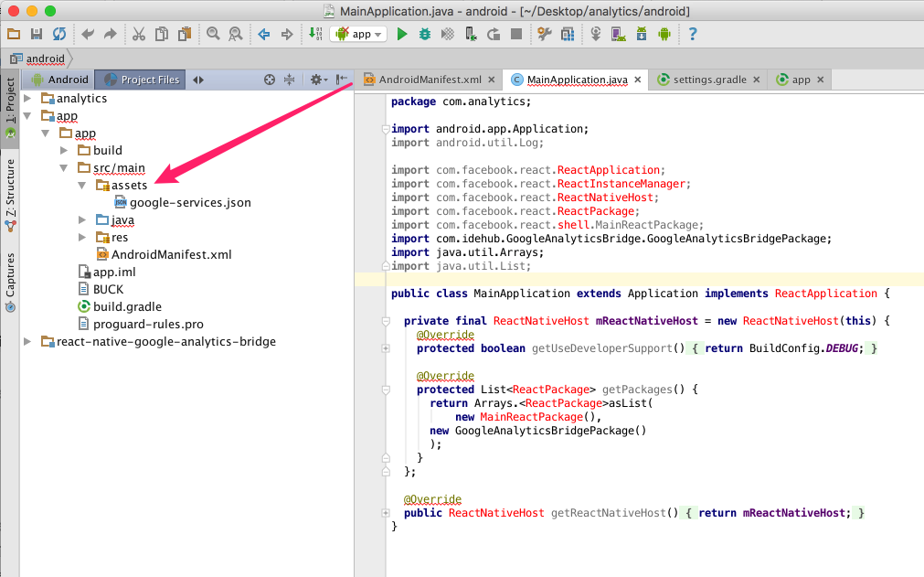Navigate Forward with the right arrow
Screen dimensions: 924x577
(x=287, y=34)
